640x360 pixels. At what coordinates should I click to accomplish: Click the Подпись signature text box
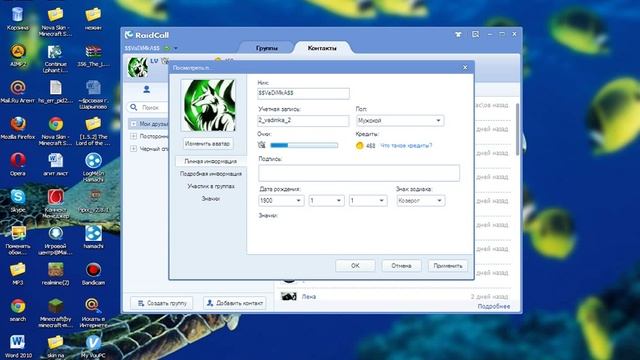(x=359, y=173)
